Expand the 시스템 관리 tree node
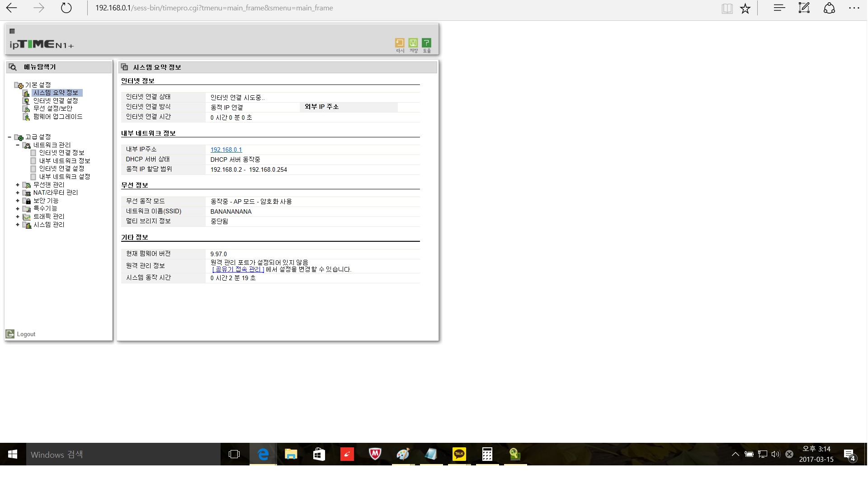Screen dimensions: 868x488 (18, 225)
